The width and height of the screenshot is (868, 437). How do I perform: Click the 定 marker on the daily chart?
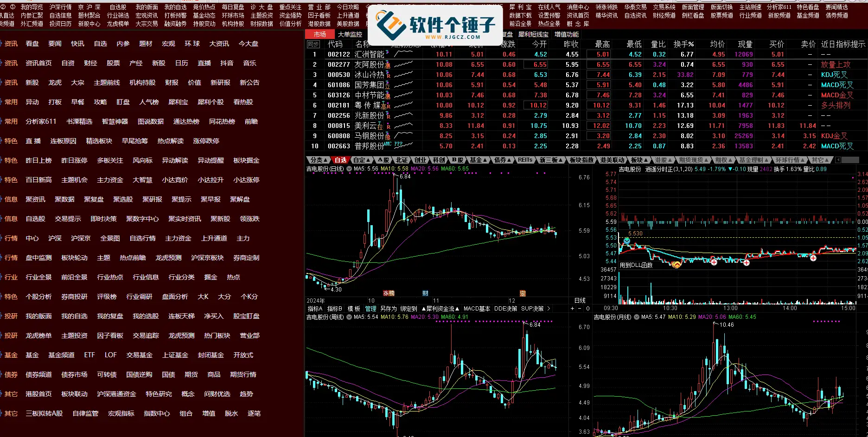[523, 293]
